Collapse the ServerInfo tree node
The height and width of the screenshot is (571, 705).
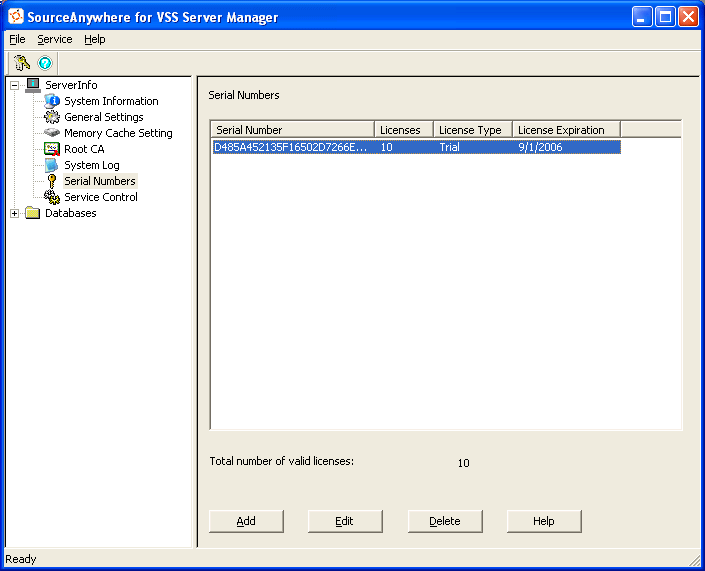pos(15,85)
